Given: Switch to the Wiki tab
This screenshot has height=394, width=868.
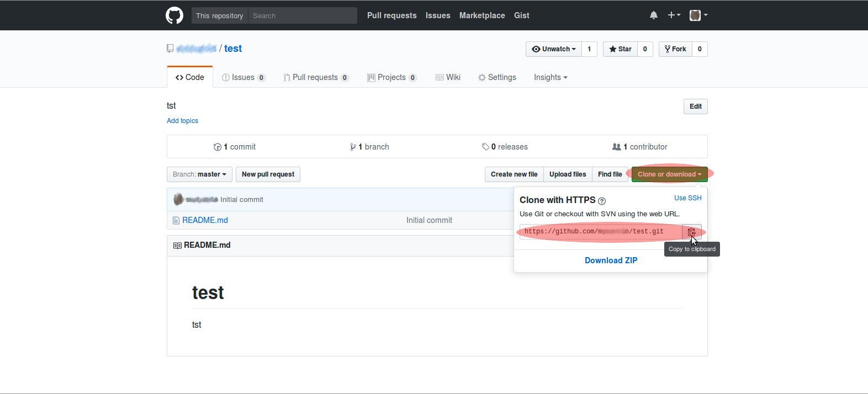Looking at the screenshot, I should 448,77.
